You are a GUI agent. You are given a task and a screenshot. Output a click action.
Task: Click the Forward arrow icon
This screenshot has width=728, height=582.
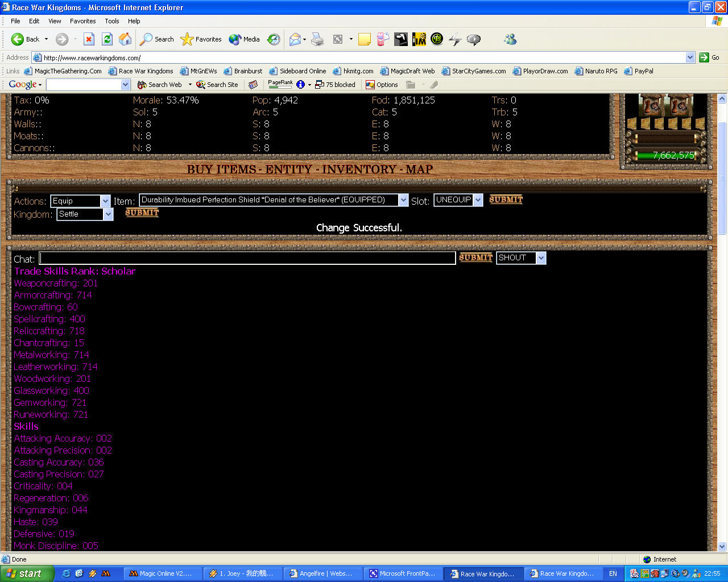coord(62,39)
